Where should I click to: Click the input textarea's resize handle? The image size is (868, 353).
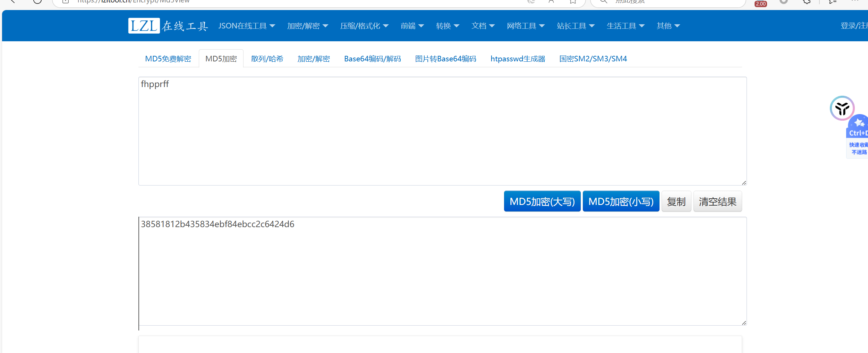[x=744, y=183]
